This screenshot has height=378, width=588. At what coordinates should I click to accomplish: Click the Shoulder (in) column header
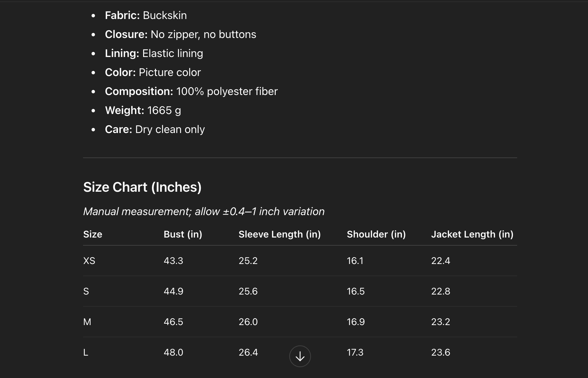(376, 234)
